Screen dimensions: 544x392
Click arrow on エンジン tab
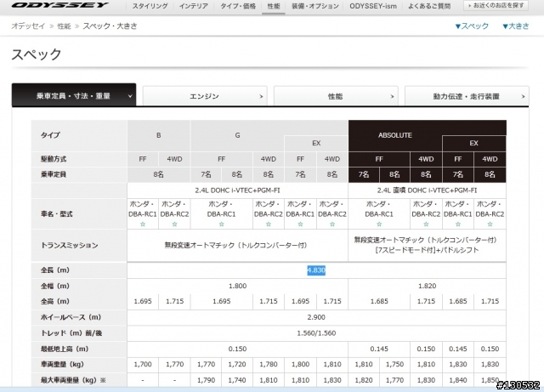coord(261,97)
